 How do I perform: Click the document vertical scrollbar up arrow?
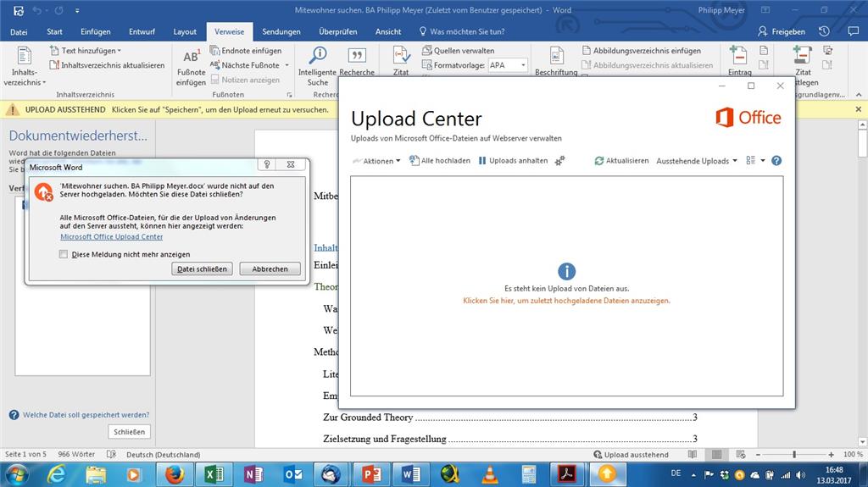862,125
